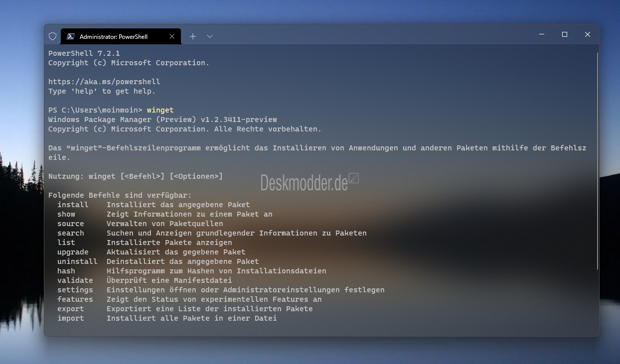
Task: Click 'Zeigt den Status von experimentellen Features an'
Action: coord(214,299)
